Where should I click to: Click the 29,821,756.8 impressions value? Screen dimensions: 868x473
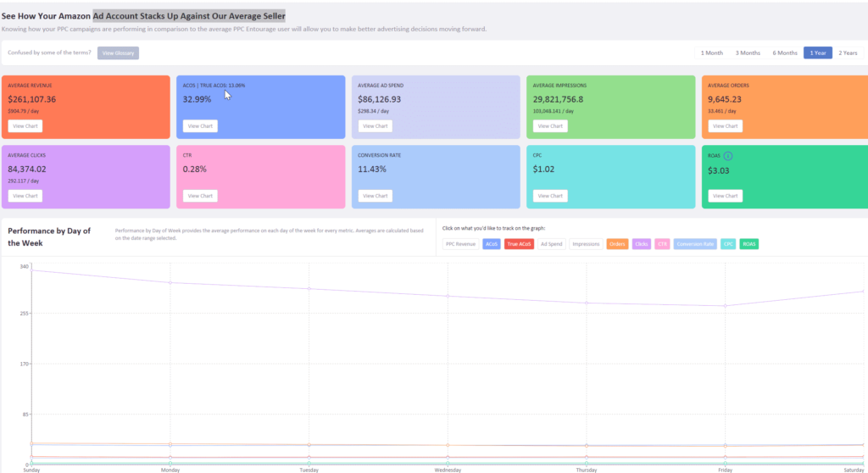[558, 100]
